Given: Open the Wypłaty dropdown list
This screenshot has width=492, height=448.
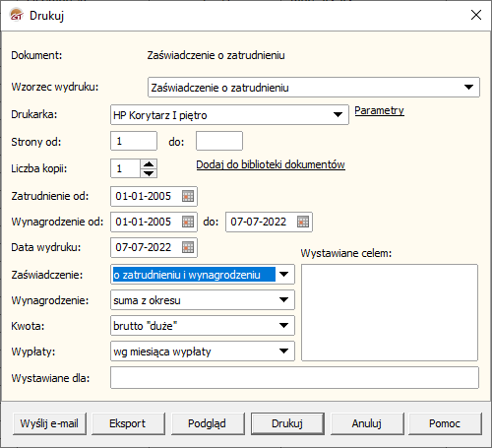Looking at the screenshot, I should 283,352.
